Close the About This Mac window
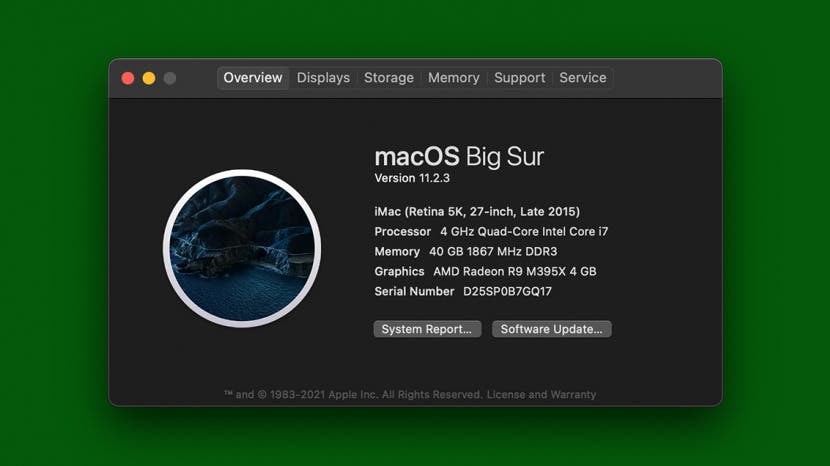The image size is (830, 466). [128, 78]
